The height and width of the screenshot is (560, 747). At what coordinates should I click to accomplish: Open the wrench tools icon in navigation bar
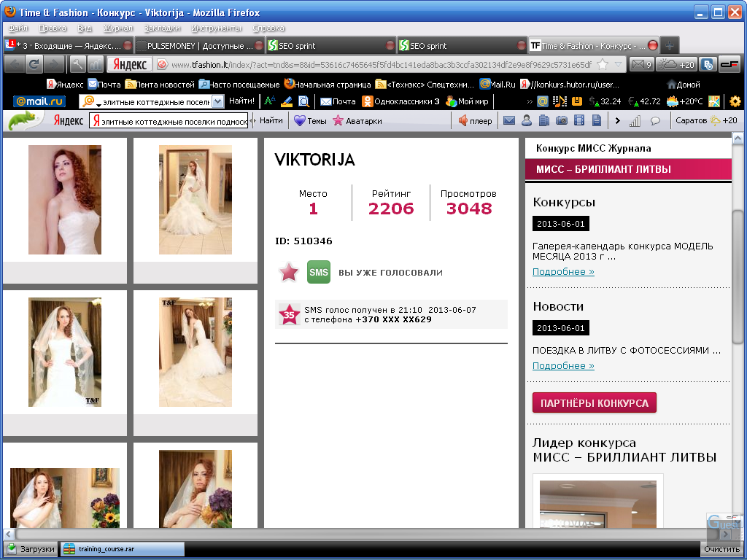pyautogui.click(x=77, y=64)
